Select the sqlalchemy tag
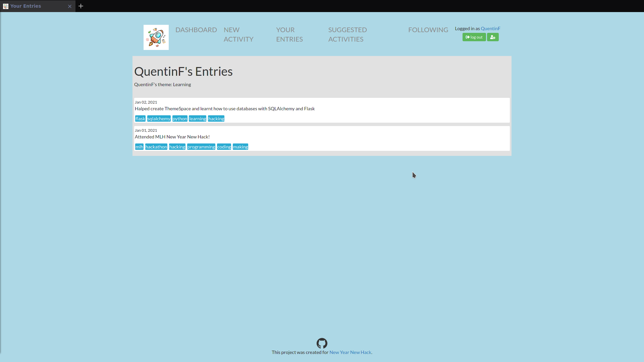 pos(159,119)
